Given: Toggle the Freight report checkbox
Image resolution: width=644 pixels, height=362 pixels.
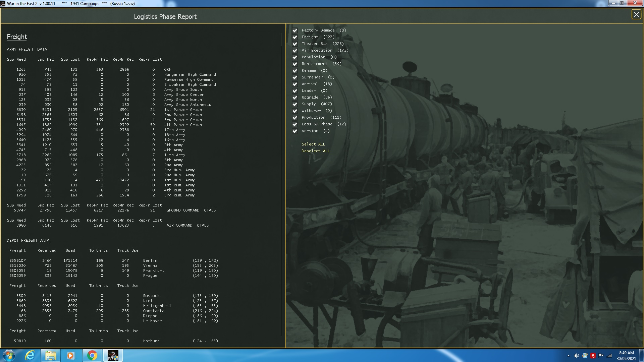Looking at the screenshot, I should pyautogui.click(x=295, y=37).
